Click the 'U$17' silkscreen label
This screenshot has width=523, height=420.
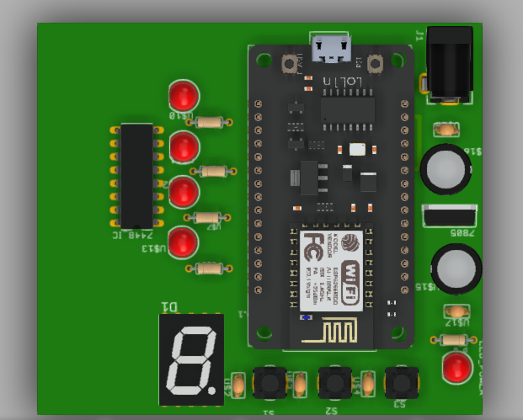point(458,322)
